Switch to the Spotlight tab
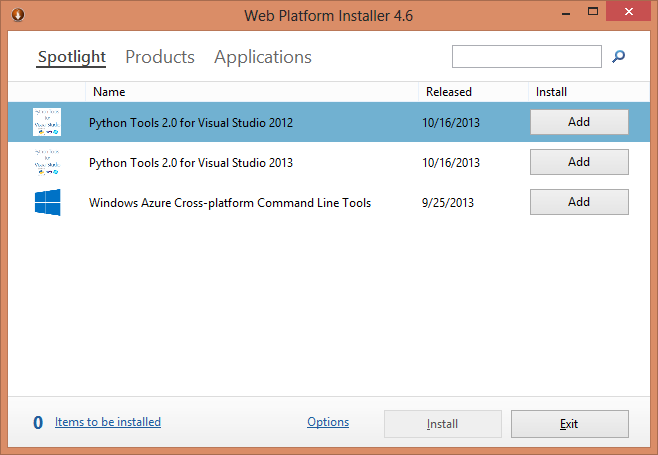Screen dimensions: 658x455 (x=72, y=57)
